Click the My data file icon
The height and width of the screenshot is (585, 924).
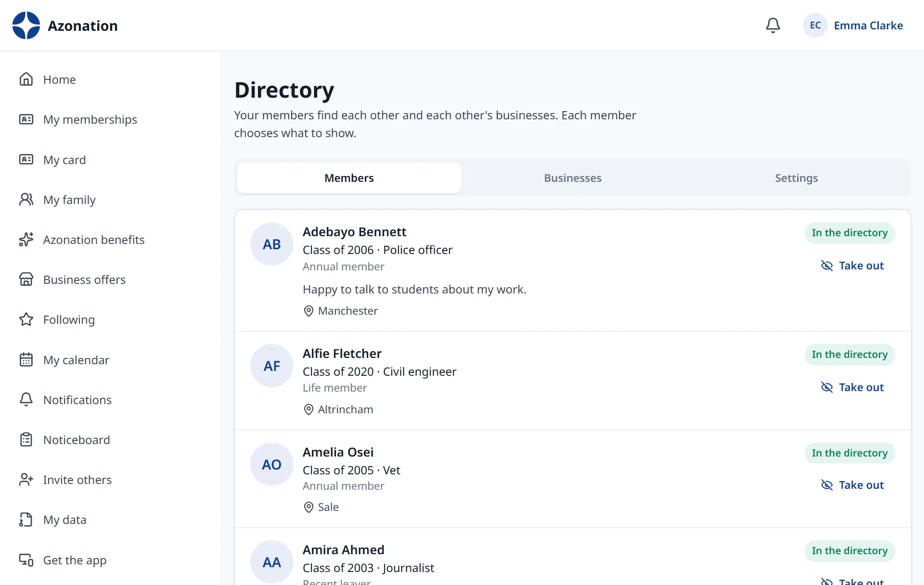26,520
